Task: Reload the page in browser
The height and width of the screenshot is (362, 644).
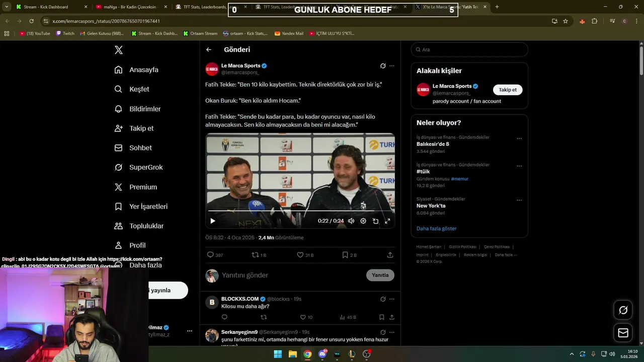Action: pos(31,21)
